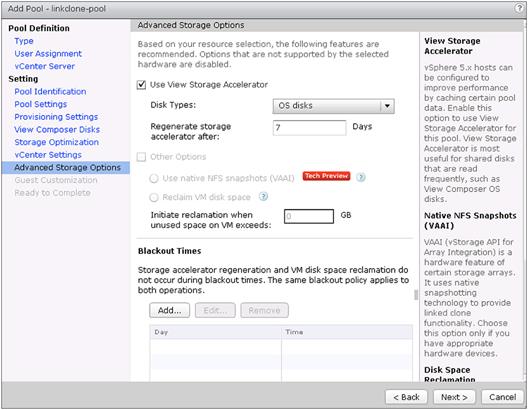Open the help question mark icon in title bar
The width and height of the screenshot is (528, 410).
(519, 8)
